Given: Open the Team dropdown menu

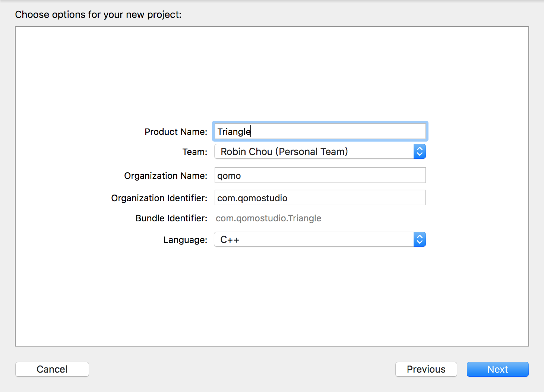Looking at the screenshot, I should [x=320, y=152].
